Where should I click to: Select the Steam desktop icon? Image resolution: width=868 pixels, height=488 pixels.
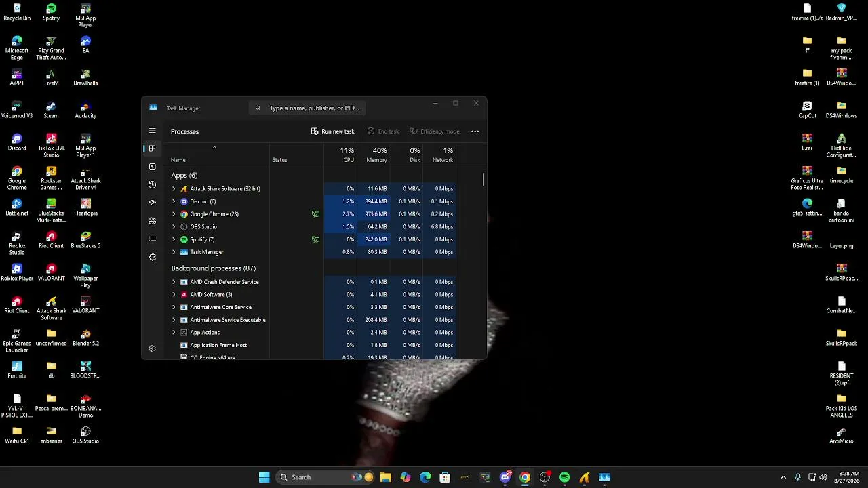[51, 108]
